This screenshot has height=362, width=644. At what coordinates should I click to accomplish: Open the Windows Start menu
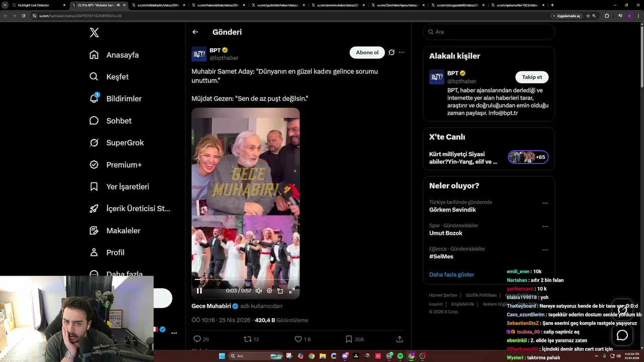pyautogui.click(x=222, y=356)
